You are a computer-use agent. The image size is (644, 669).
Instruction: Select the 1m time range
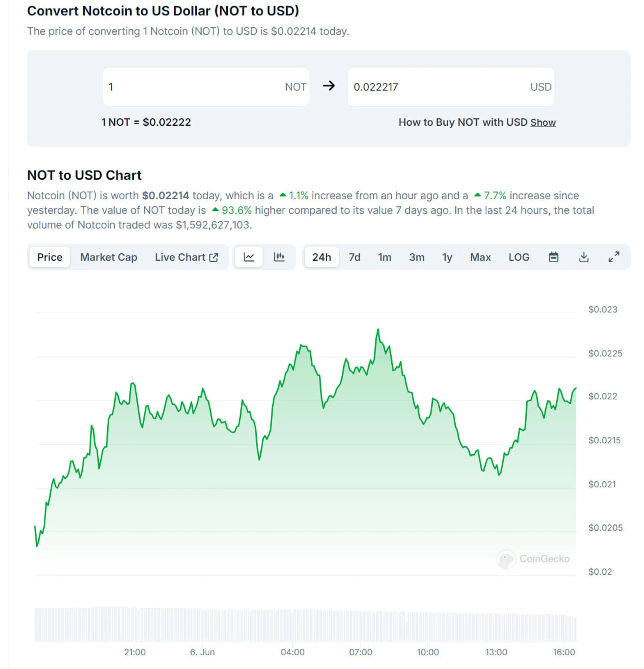[385, 257]
